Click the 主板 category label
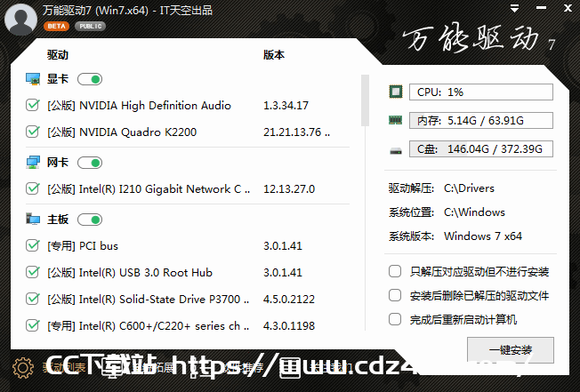The width and height of the screenshot is (580, 392). click(x=58, y=220)
